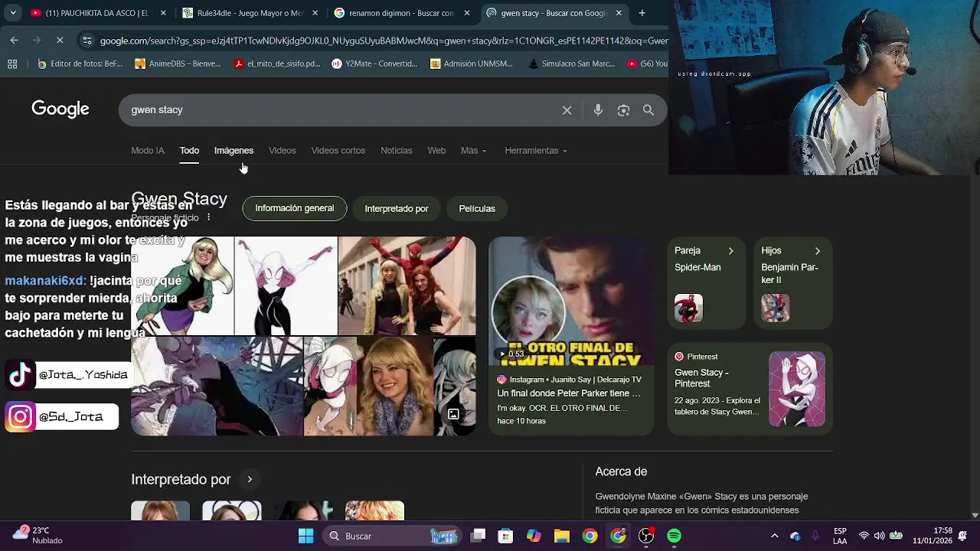Expand the Más dropdown

coord(473,151)
